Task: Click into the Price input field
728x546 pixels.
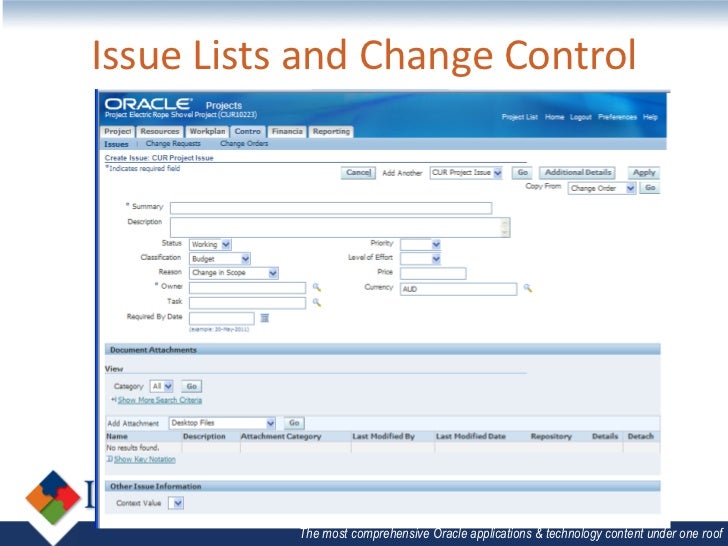Action: (433, 273)
